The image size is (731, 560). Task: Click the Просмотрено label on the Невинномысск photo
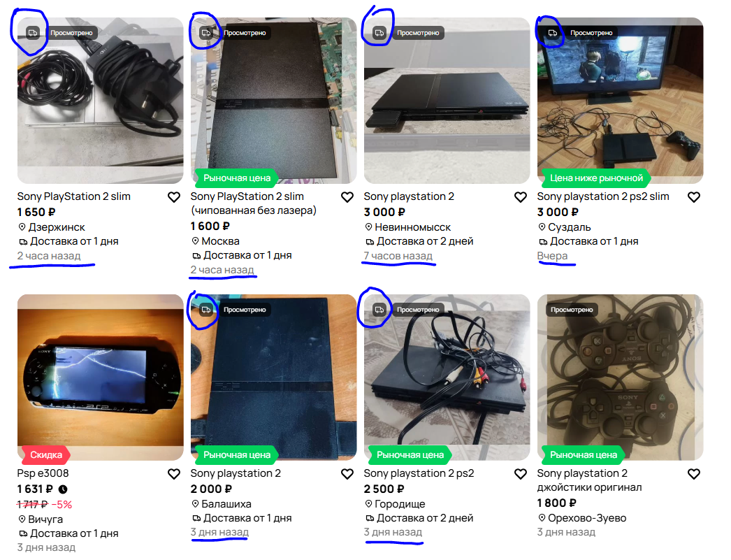(x=418, y=33)
